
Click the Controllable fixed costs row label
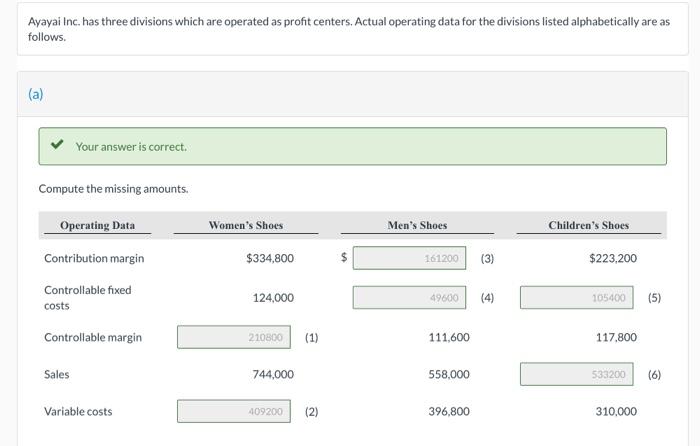click(88, 298)
